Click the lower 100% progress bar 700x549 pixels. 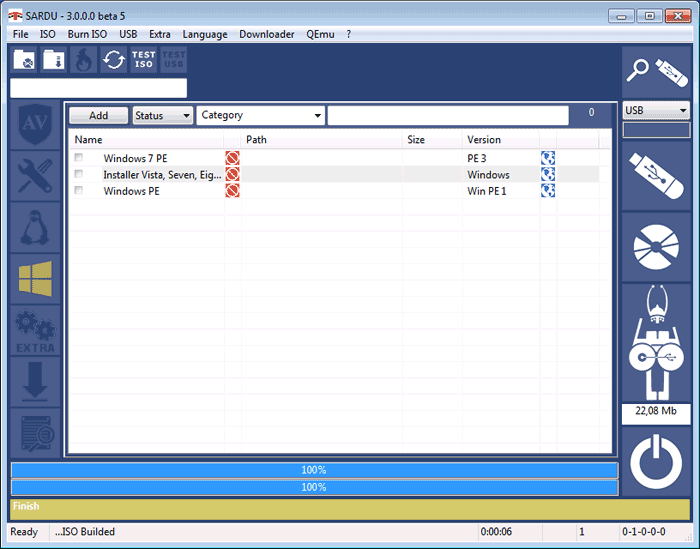click(314, 487)
